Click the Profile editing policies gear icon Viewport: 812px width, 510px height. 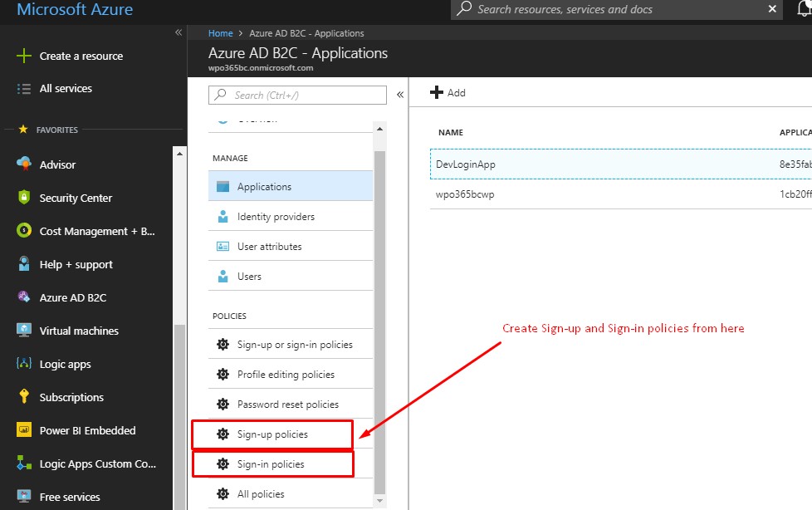click(223, 375)
